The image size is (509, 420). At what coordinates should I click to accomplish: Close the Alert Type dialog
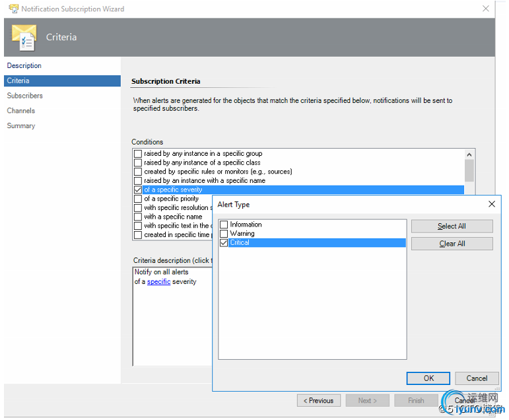point(491,204)
